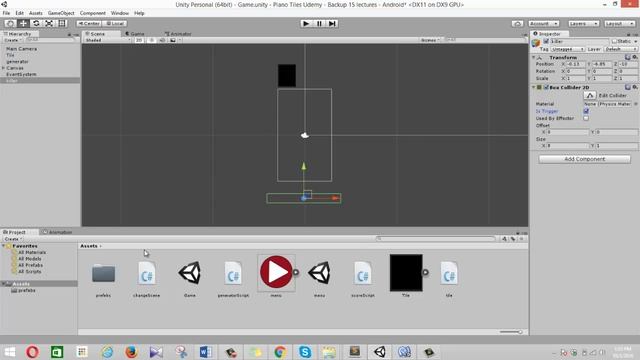Open the Component menu
This screenshot has height=360, width=640.
click(93, 13)
